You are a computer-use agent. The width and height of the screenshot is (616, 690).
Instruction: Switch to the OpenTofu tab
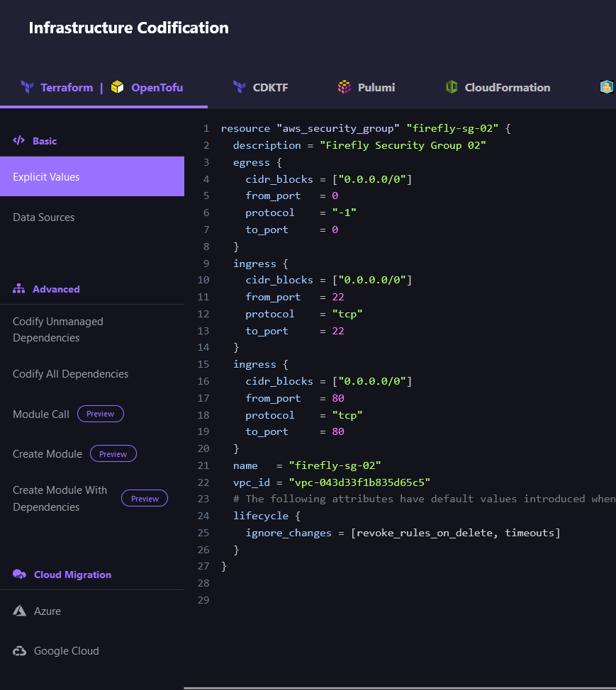point(157,88)
